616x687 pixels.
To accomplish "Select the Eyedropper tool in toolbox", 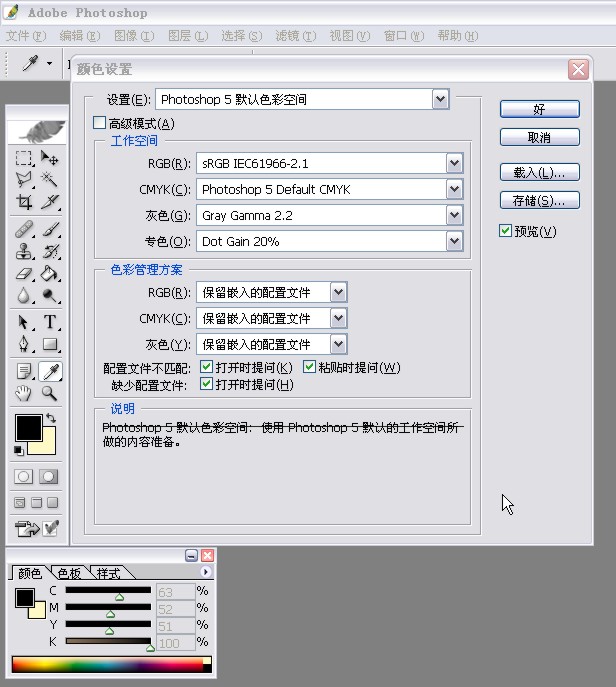I will pyautogui.click(x=50, y=371).
